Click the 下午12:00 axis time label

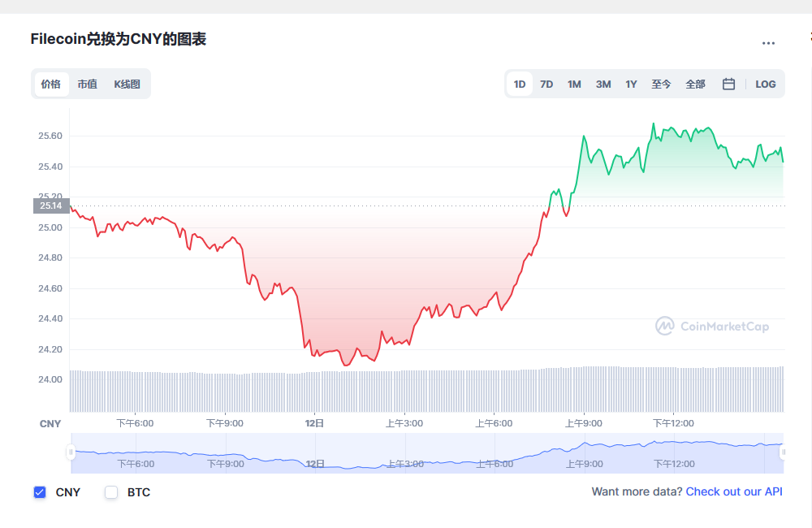coord(673,423)
